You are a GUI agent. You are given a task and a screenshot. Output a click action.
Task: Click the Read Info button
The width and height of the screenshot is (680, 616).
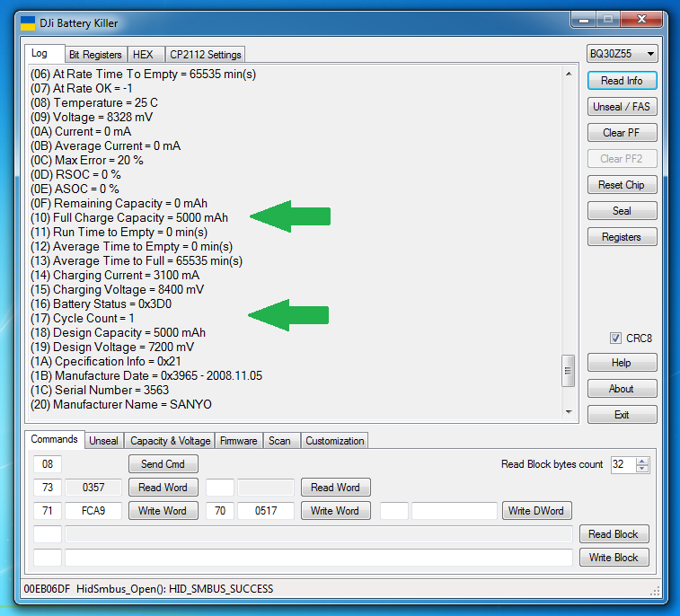coord(622,81)
